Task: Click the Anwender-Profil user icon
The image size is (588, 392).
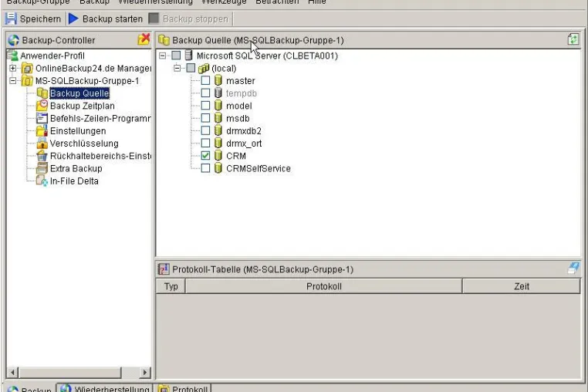Action: point(13,56)
